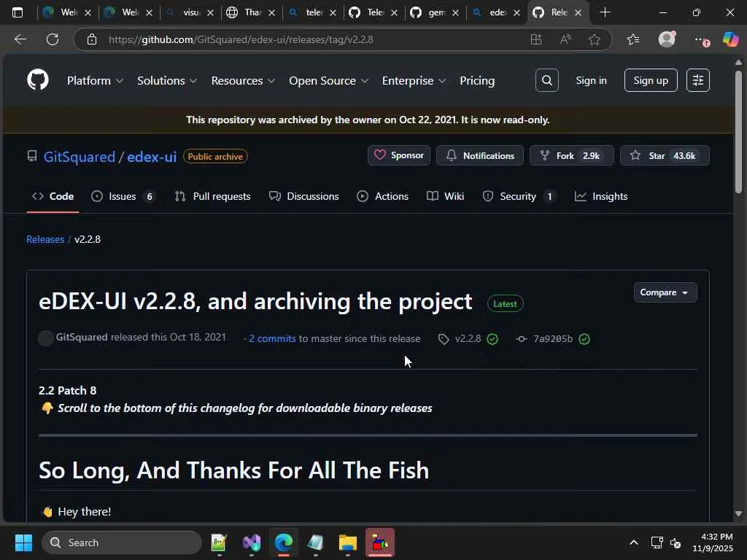Viewport: 747px width, 560px height.
Task: Expand the Enterprise dropdown
Action: click(x=414, y=80)
